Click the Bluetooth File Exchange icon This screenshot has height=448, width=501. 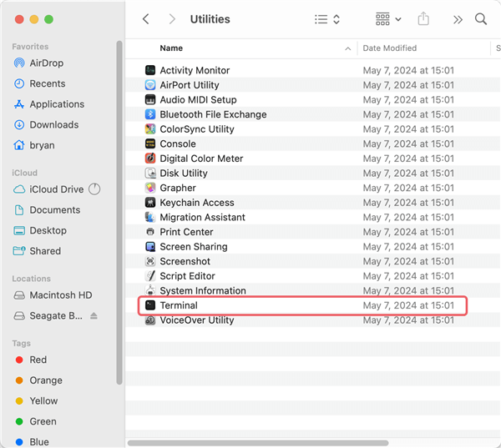coord(150,114)
